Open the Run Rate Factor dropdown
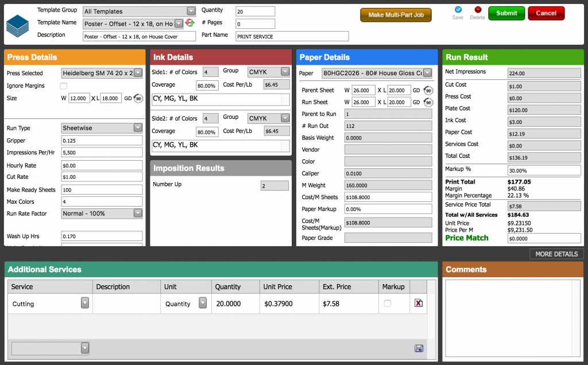588x365 pixels. (138, 213)
